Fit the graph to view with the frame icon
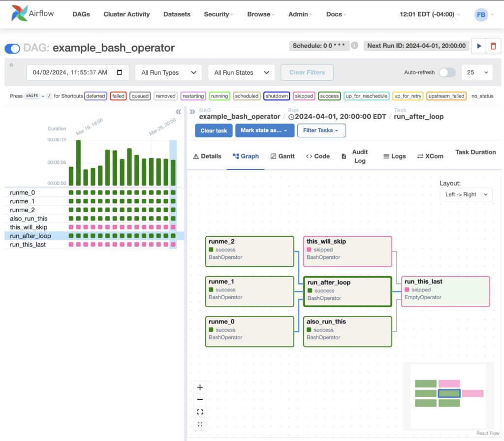Screen dimensions: 504x441 pos(200,412)
